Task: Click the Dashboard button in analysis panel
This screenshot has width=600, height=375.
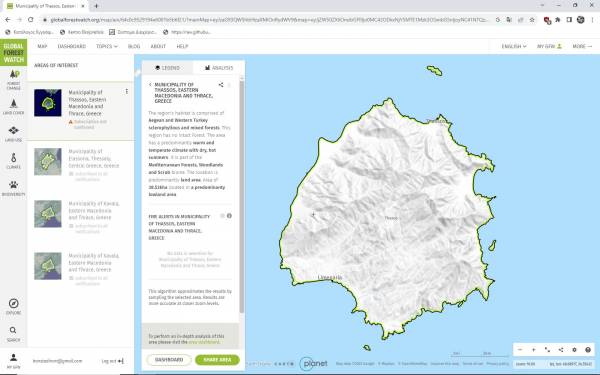Action: tap(169, 360)
